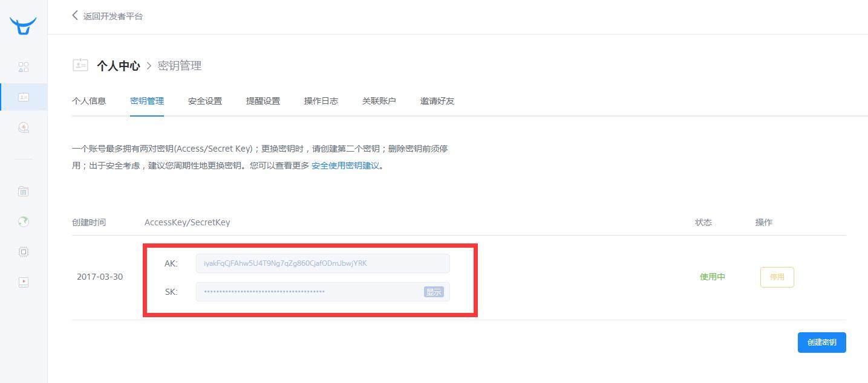Click the AK access key field
This screenshot has height=383, width=868.
(322, 263)
